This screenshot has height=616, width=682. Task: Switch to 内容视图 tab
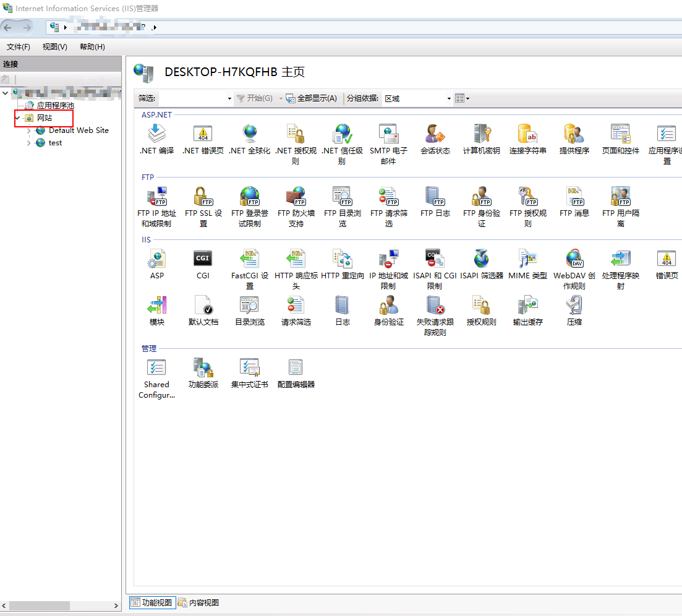[x=198, y=602]
